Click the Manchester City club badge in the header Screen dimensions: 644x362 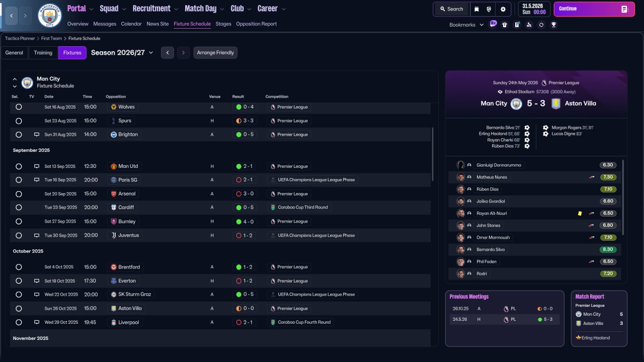click(50, 16)
